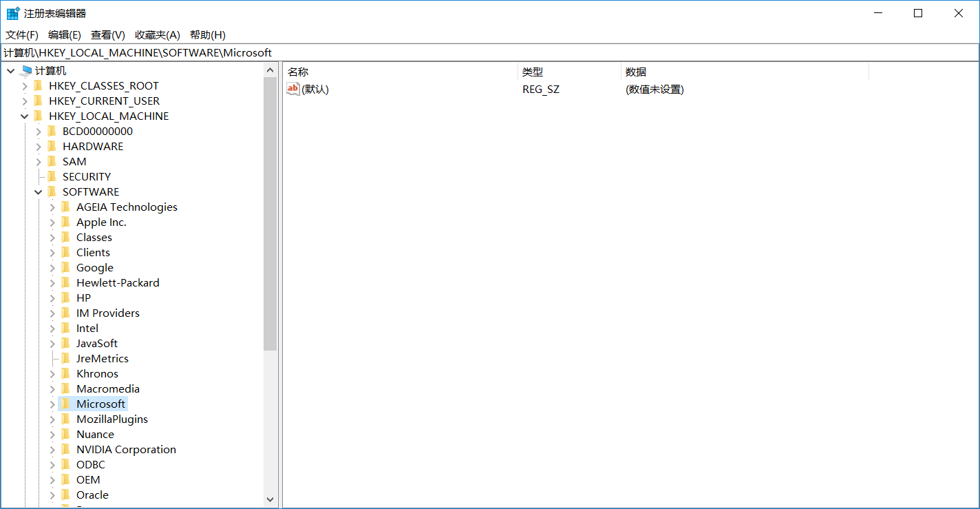Click the (默认) string value icon

pyautogui.click(x=293, y=89)
